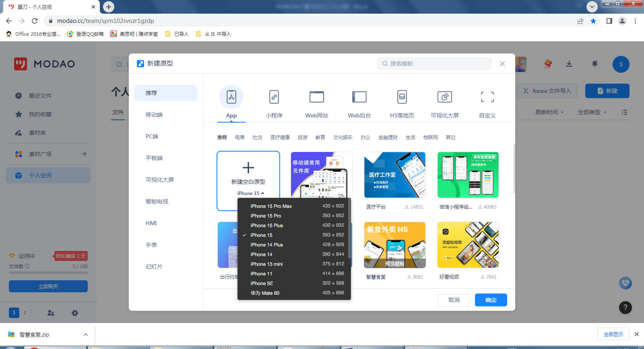Click the MODAO logo
The image size is (644, 349).
pyautogui.click(x=45, y=64)
